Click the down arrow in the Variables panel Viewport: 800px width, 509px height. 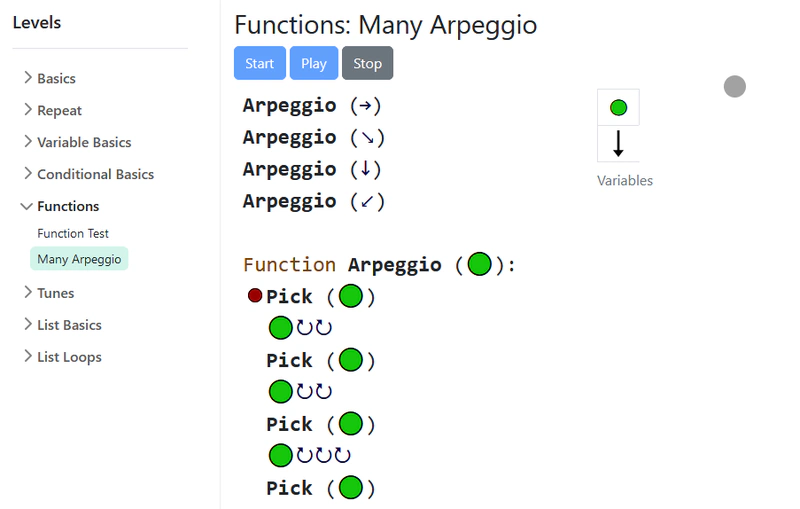(618, 143)
